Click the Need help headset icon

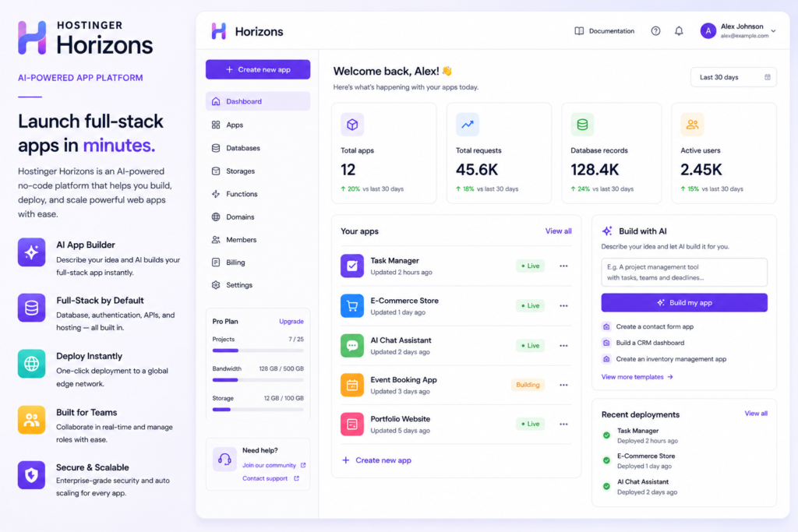(x=224, y=460)
